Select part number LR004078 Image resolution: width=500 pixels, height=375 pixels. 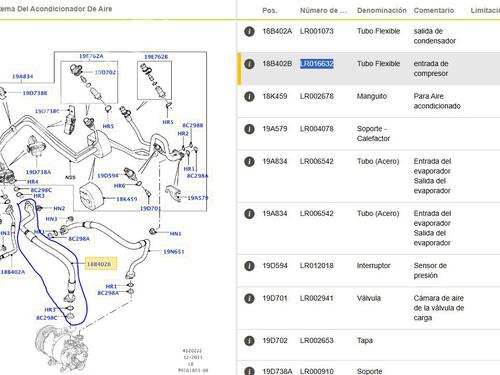317,129
